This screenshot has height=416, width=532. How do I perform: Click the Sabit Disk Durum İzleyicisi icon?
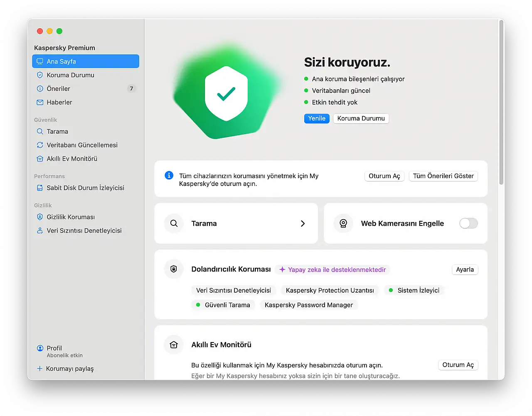40,188
